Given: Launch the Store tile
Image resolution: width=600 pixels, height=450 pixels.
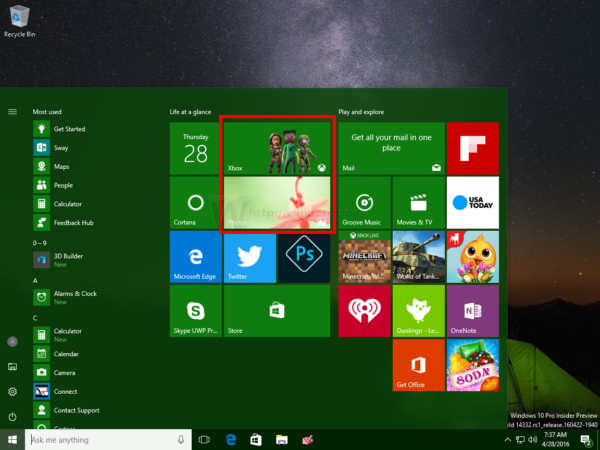Looking at the screenshot, I should (277, 311).
